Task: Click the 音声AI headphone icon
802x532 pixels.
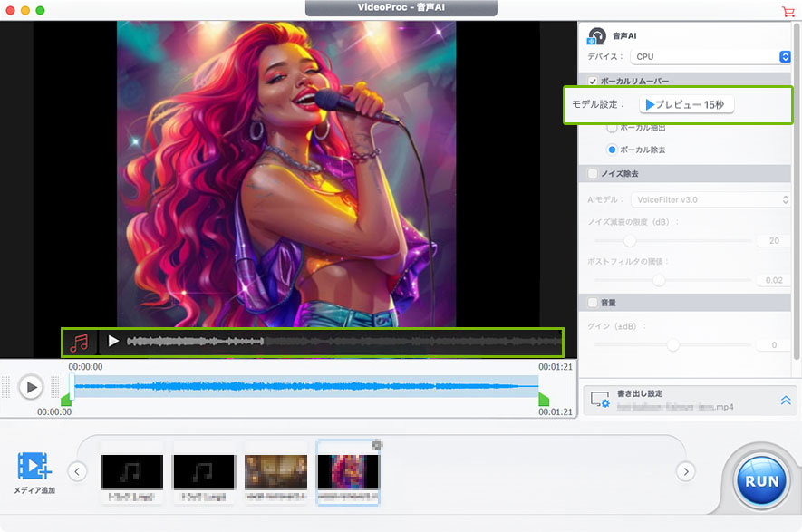Action: [597, 36]
